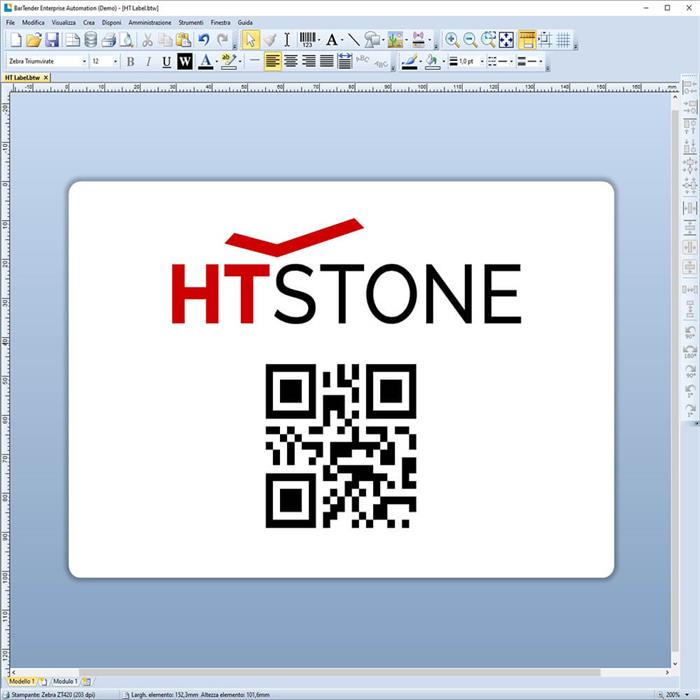Select the pointer arrow tool

click(x=251, y=40)
